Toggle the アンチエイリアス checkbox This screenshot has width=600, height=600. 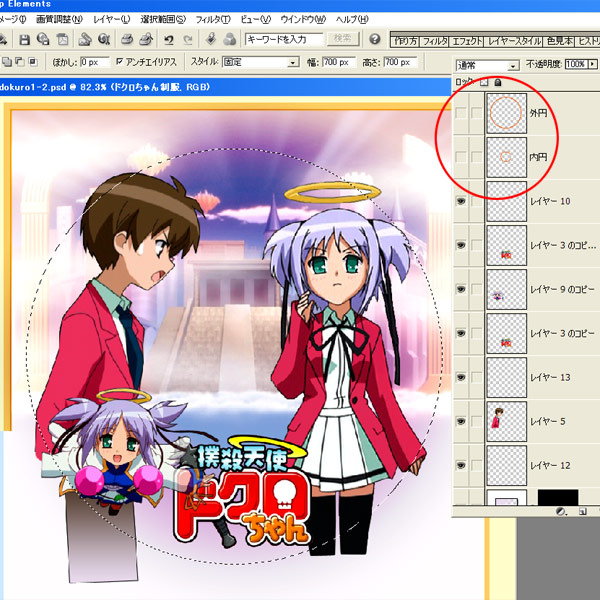(x=120, y=61)
